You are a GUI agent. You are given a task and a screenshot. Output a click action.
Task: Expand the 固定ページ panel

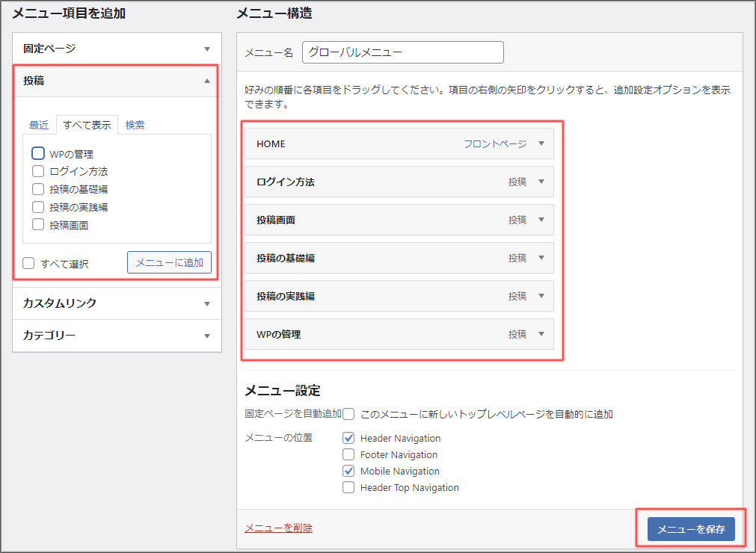click(x=207, y=49)
